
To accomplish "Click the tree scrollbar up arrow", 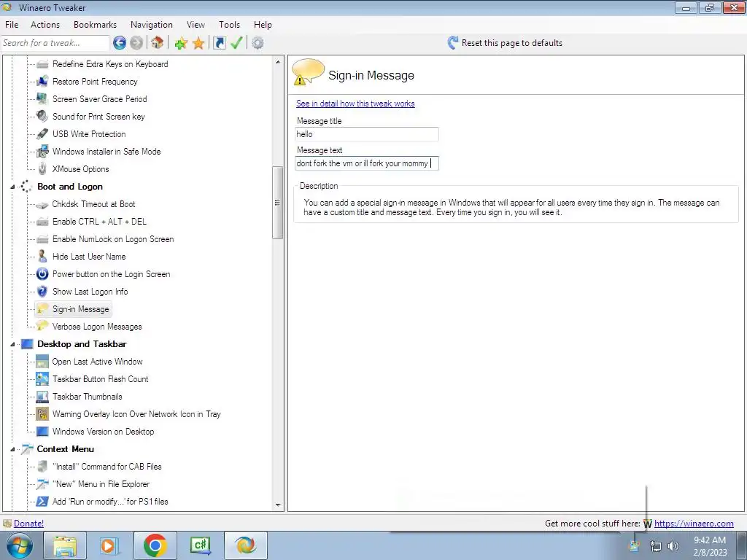I will click(278, 62).
